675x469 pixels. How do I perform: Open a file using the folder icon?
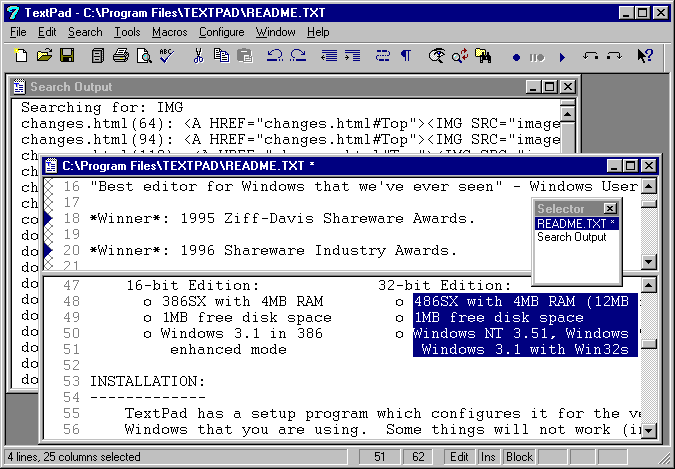pyautogui.click(x=44, y=56)
